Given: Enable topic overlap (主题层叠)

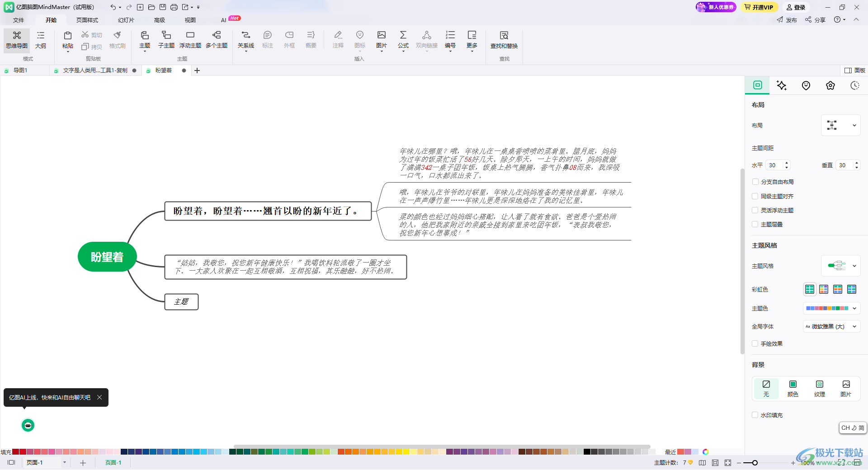Looking at the screenshot, I should point(755,224).
